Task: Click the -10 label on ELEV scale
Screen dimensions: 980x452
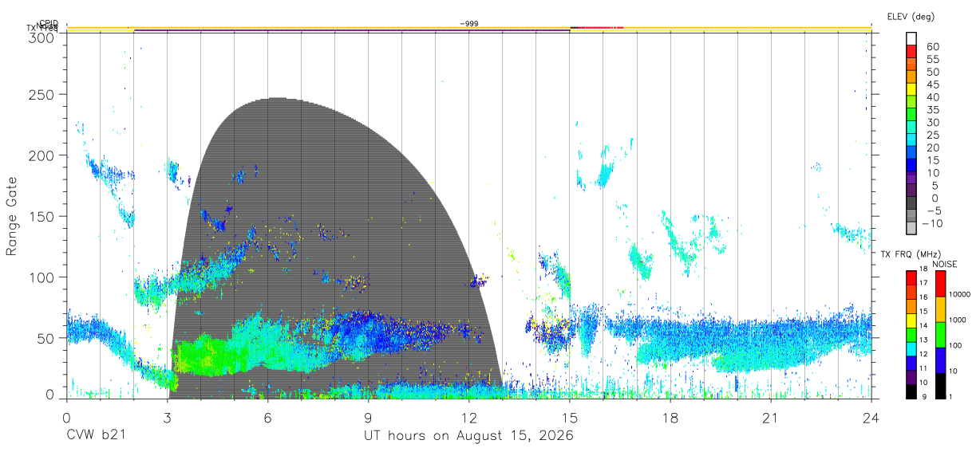Action: click(934, 224)
